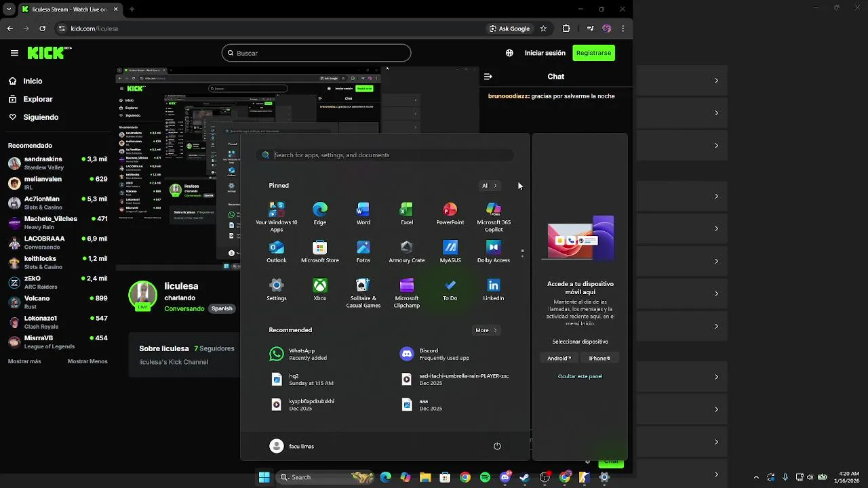Open To Do pinned app
Screen dimensions: 868x488
pyautogui.click(x=450, y=289)
